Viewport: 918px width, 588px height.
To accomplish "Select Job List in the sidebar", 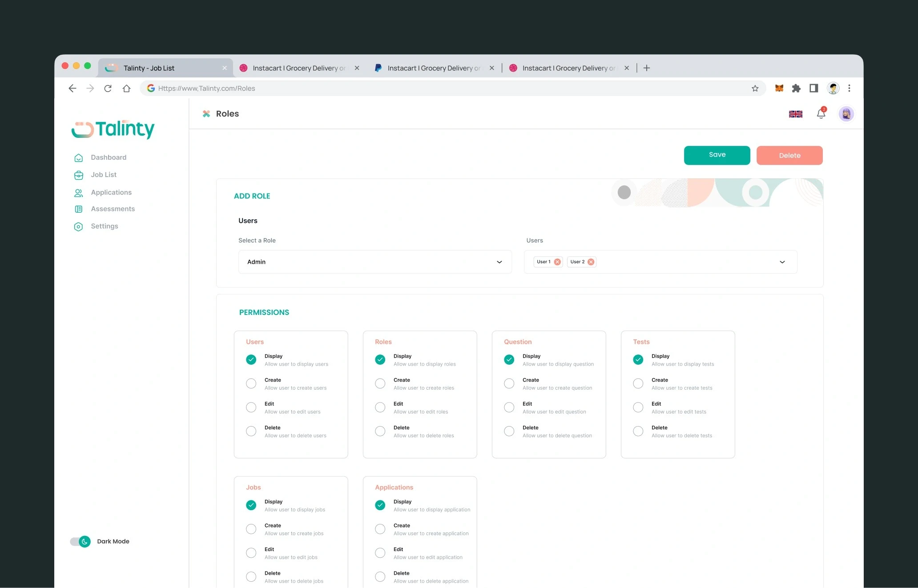I will coord(104,175).
